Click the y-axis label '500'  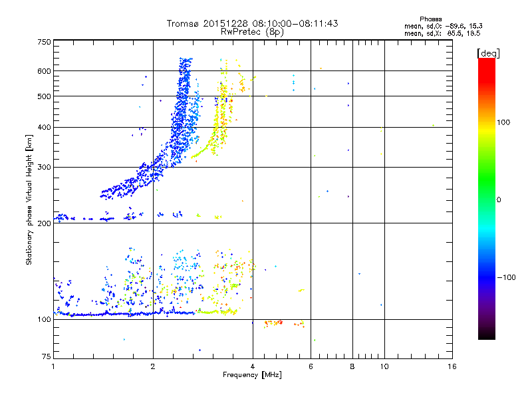tap(44, 96)
